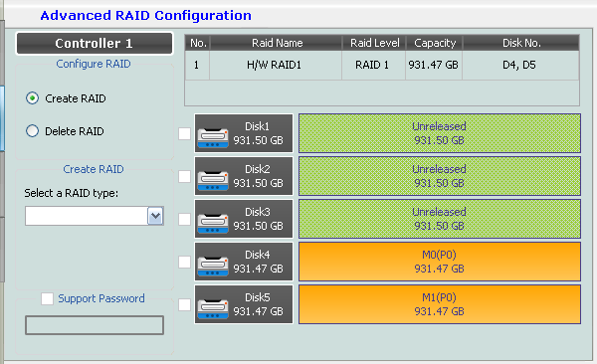This screenshot has width=597, height=364.
Task: Check the box beside Disk5
Action: click(x=185, y=304)
